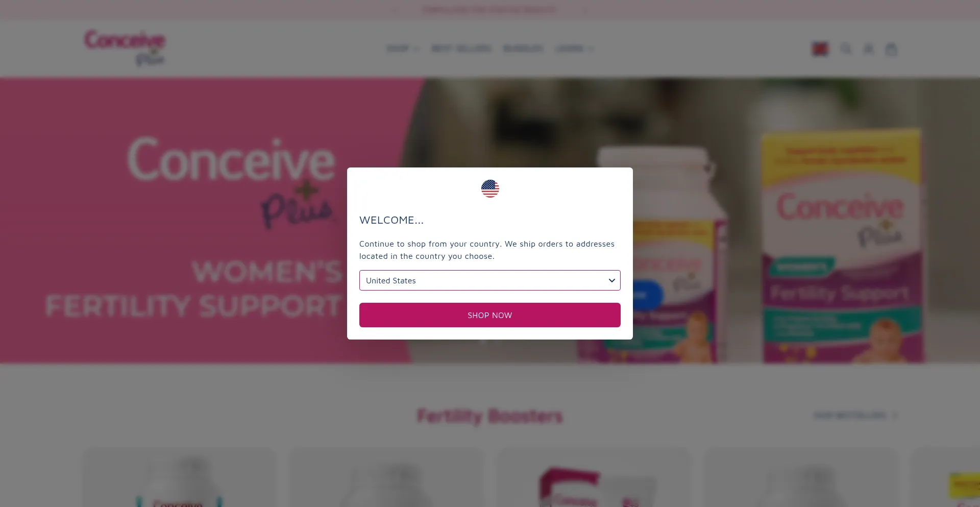
Task: Click the country flag selector in the header
Action: point(820,49)
